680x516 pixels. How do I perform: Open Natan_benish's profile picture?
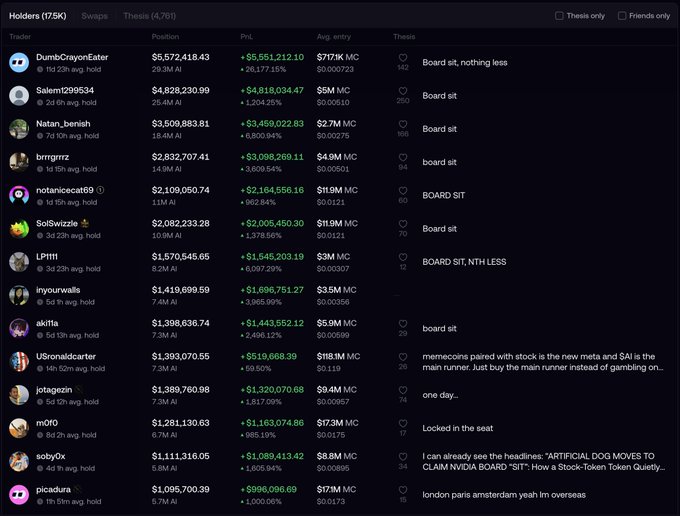point(19,129)
